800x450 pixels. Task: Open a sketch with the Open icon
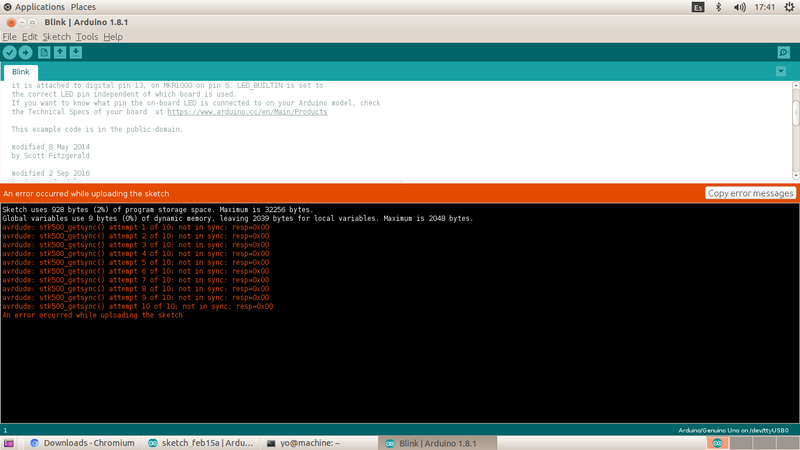[60, 52]
